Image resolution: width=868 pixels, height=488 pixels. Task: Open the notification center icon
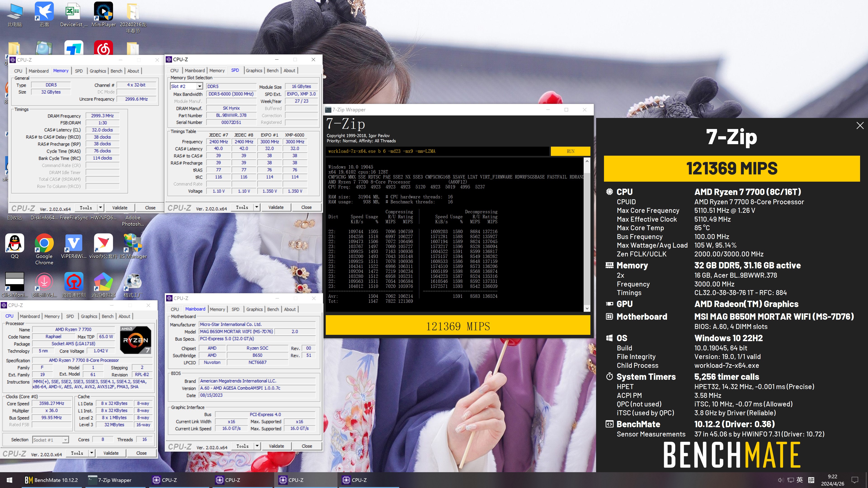(855, 480)
